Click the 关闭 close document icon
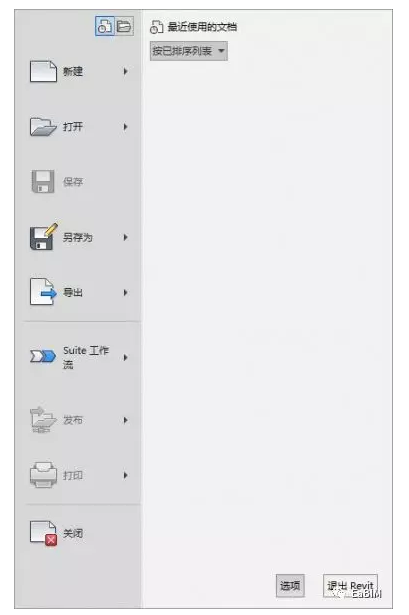 coord(44,533)
